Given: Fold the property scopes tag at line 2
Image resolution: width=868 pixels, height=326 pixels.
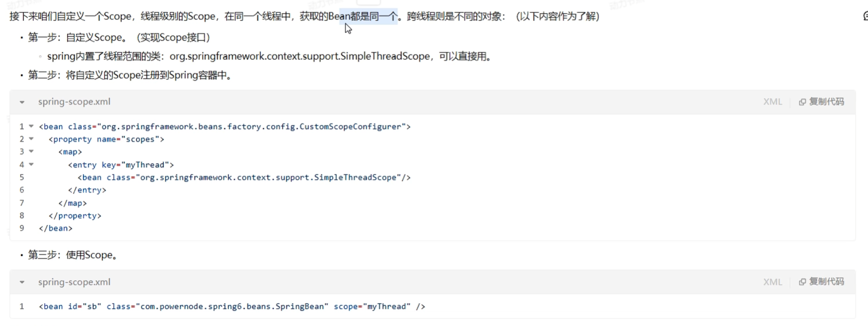Looking at the screenshot, I should [x=31, y=139].
